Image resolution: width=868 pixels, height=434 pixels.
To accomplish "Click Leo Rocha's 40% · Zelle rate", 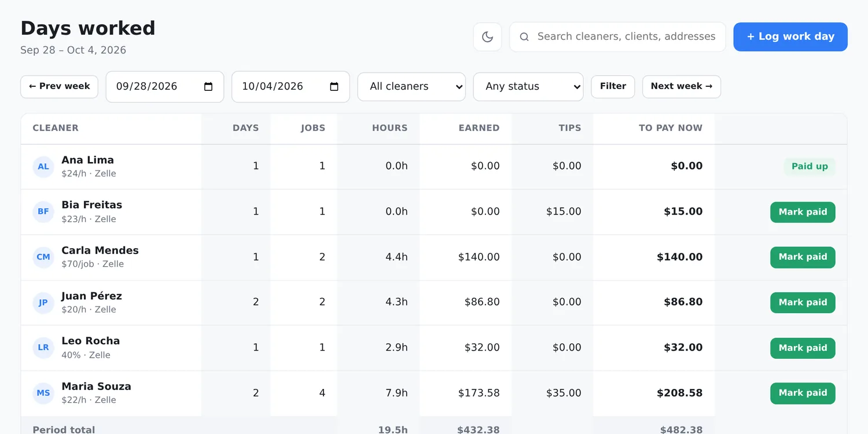I will pyautogui.click(x=86, y=355).
